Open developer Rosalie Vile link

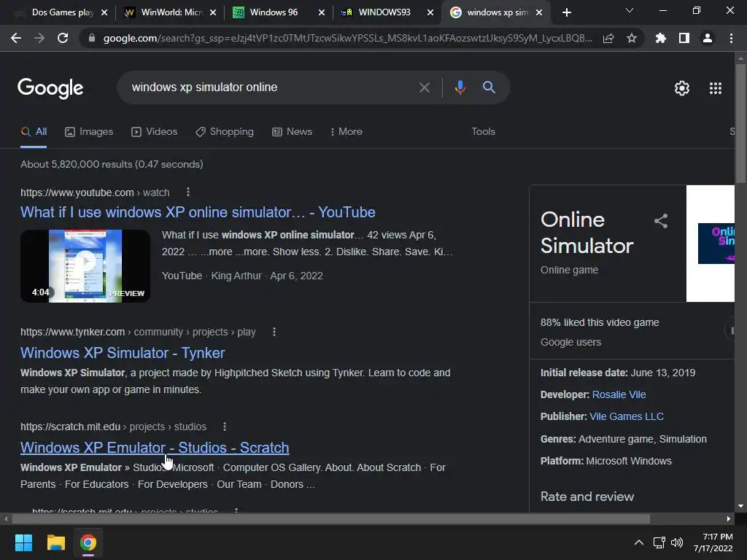click(619, 394)
